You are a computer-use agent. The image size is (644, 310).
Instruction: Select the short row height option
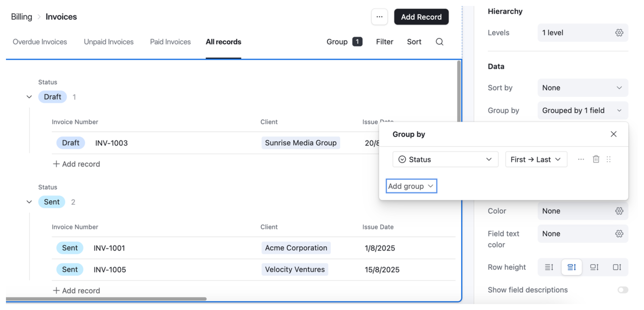549,267
